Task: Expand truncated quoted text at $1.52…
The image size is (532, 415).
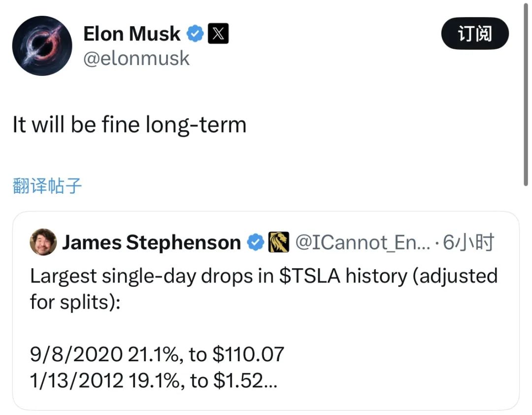Action: (x=270, y=381)
